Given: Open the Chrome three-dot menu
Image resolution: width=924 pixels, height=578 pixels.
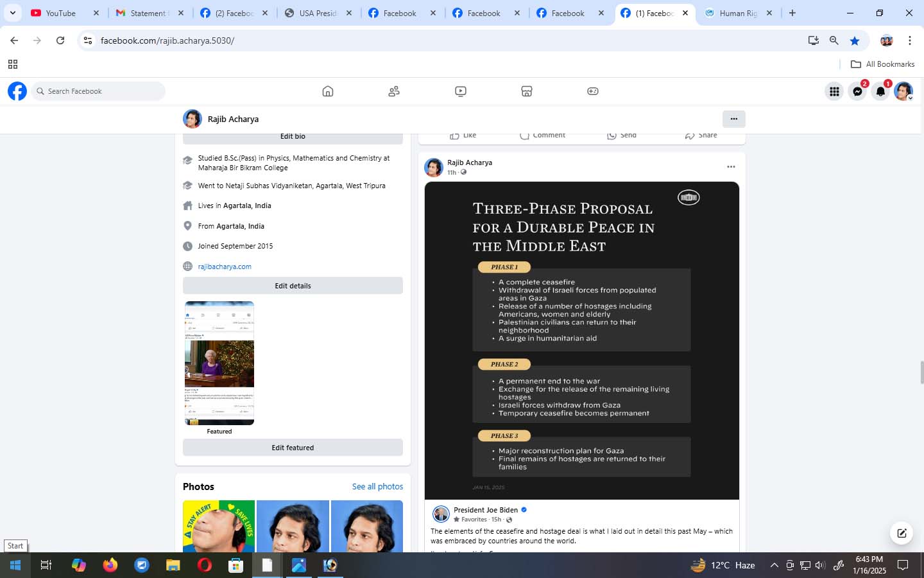Looking at the screenshot, I should click(x=910, y=40).
